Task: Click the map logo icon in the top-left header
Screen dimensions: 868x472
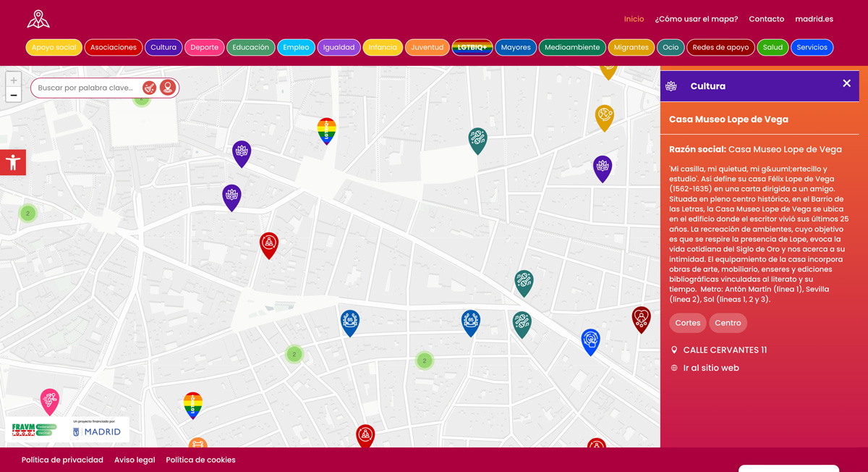Action: tap(38, 19)
